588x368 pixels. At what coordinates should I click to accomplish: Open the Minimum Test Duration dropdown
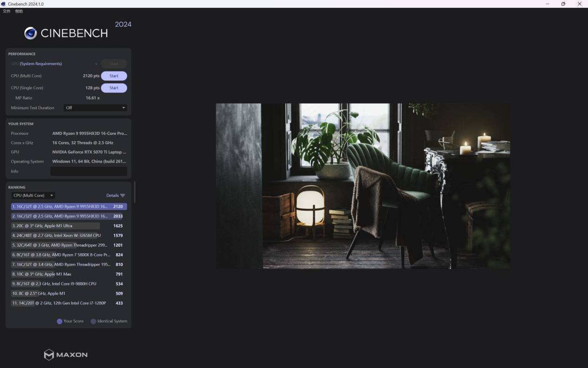(95, 108)
